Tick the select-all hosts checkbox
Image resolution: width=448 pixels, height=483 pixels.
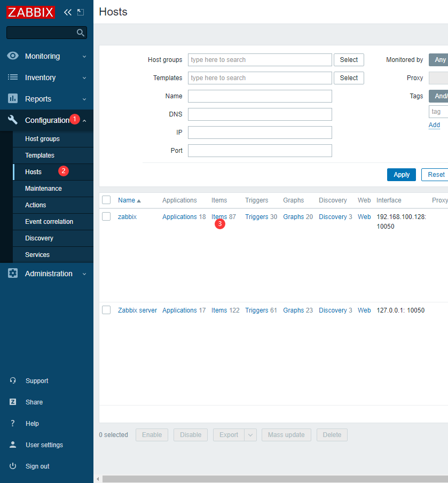point(106,200)
